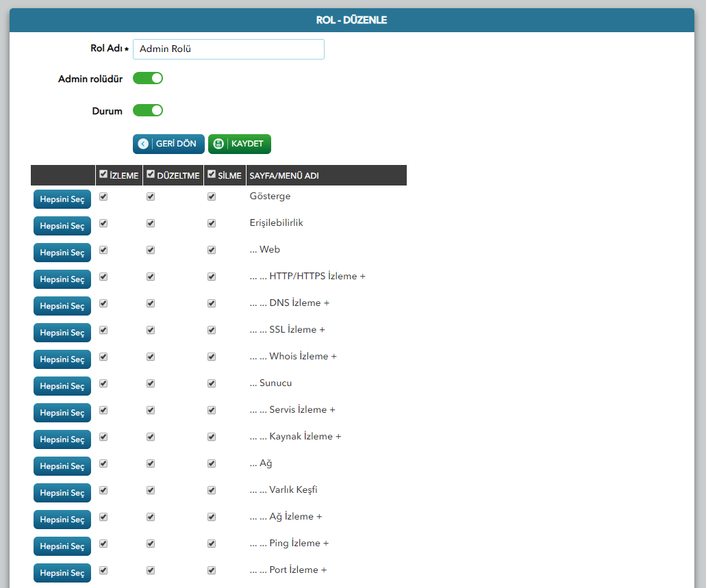Uncheck İzleme checkbox for Ağ İzleme
This screenshot has height=588, width=706.
click(103, 517)
